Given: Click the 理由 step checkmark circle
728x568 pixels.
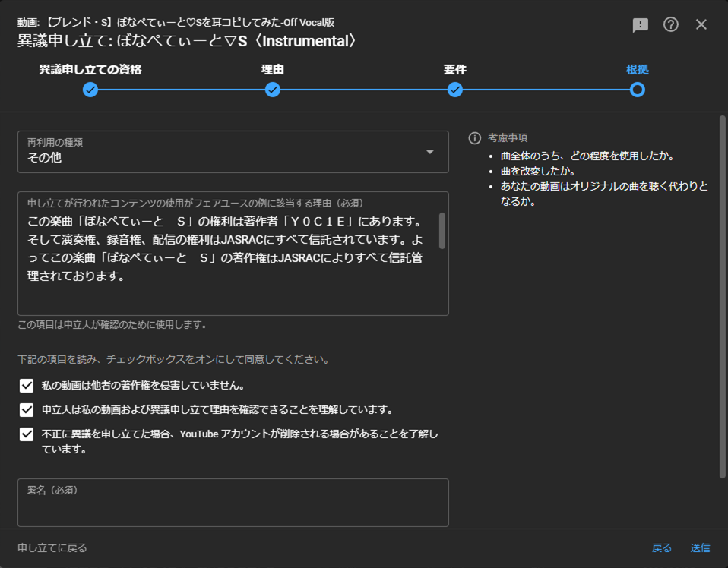Looking at the screenshot, I should tap(273, 90).
